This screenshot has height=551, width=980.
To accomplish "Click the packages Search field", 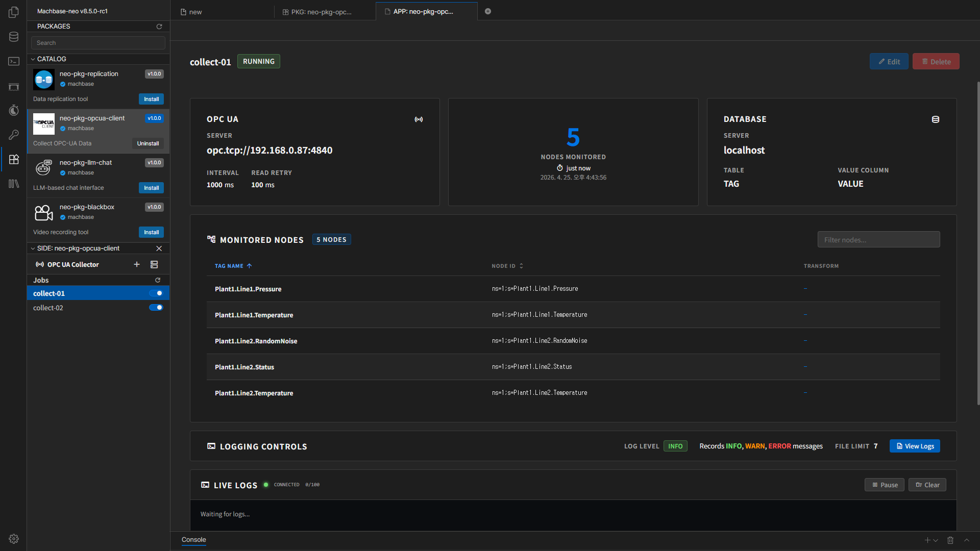I will click(x=98, y=43).
